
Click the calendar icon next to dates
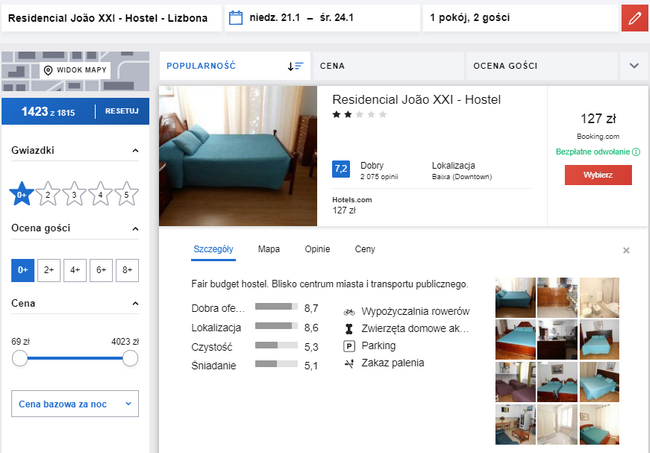coord(236,18)
